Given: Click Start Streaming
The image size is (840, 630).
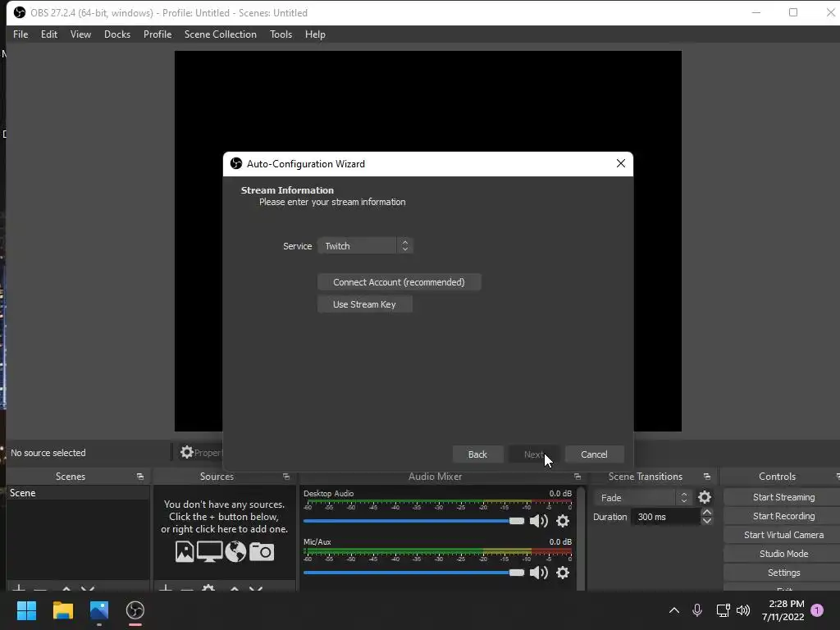Looking at the screenshot, I should click(x=783, y=497).
